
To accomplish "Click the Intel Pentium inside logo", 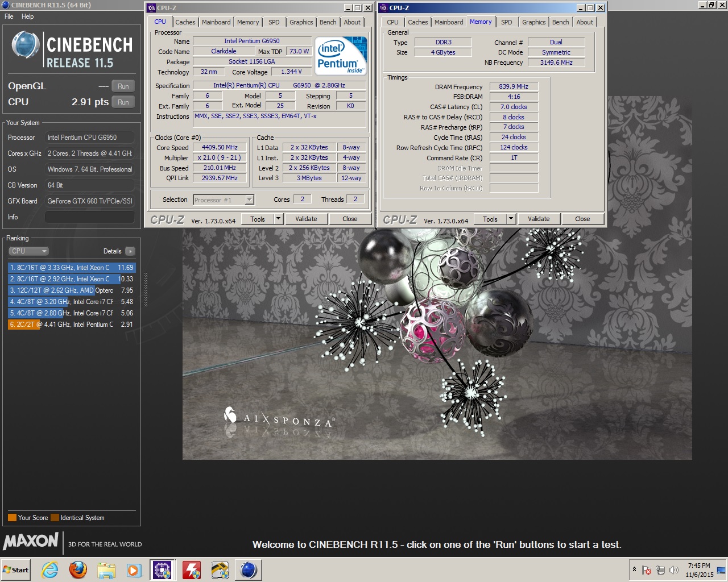I will pyautogui.click(x=341, y=56).
